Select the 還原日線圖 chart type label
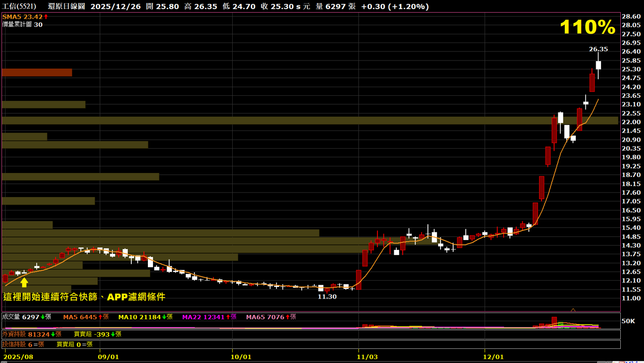Screen dimensions: 644x363 tap(67, 7)
